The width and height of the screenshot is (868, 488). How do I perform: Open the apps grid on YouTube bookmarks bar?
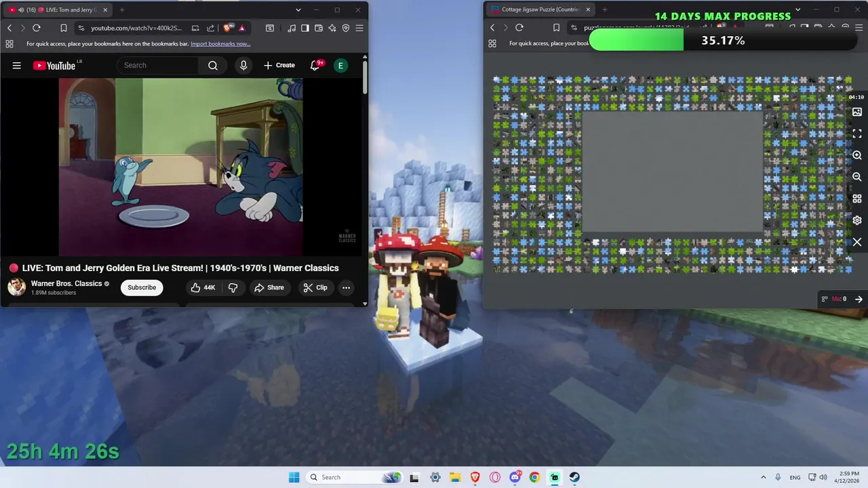[x=9, y=44]
